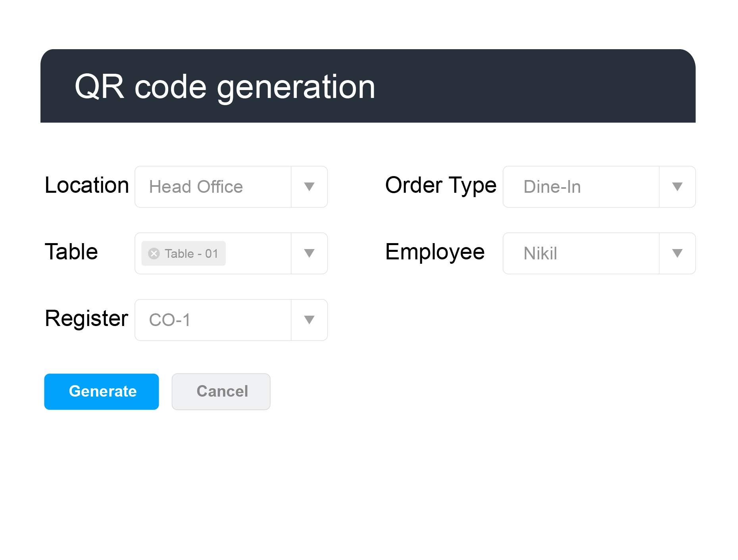The height and width of the screenshot is (560, 738).
Task: Click the Location dropdown arrow
Action: pos(309,187)
